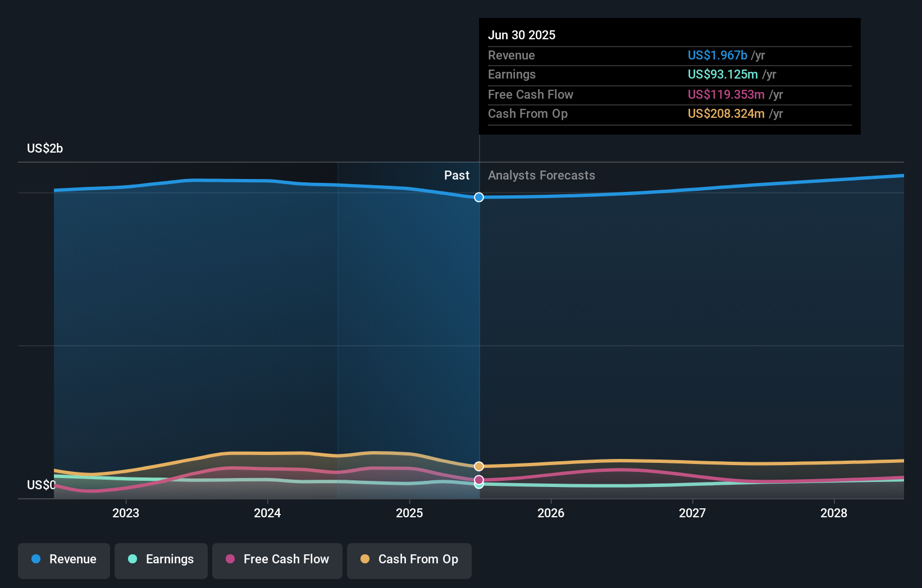Toggle the Free Cash Flow series visibility
Viewport: 922px width, 588px height.
277,561
